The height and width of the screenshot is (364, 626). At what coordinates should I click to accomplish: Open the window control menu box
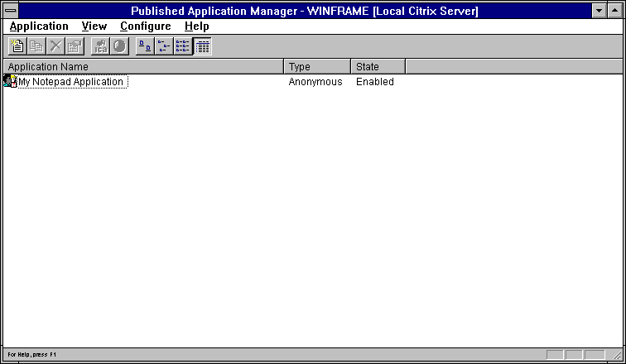[x=11, y=11]
